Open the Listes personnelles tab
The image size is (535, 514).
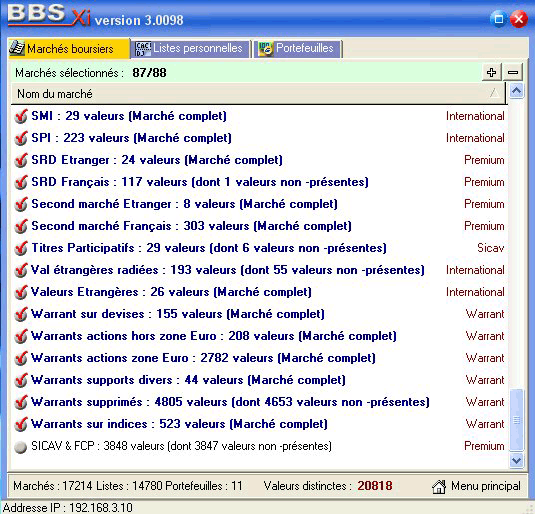pos(190,49)
